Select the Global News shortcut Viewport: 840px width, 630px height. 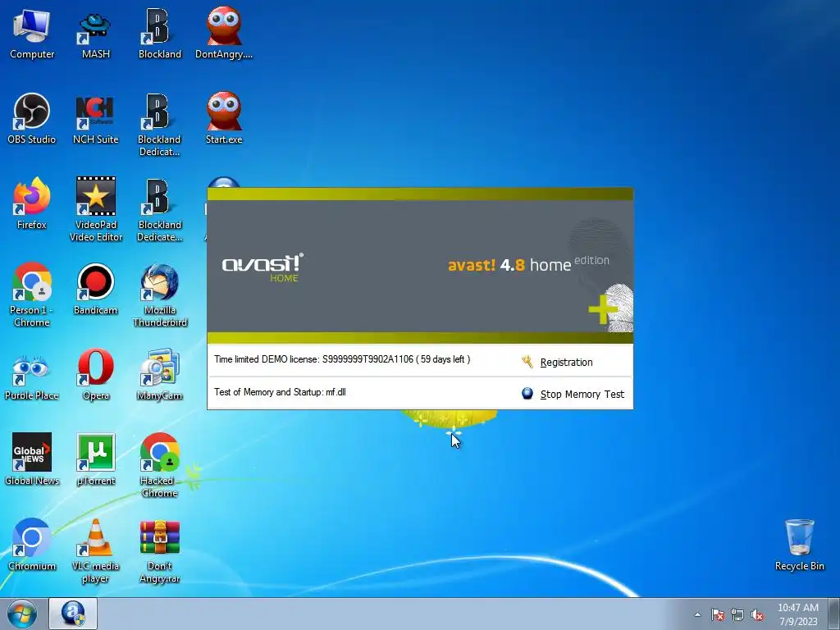pos(32,459)
